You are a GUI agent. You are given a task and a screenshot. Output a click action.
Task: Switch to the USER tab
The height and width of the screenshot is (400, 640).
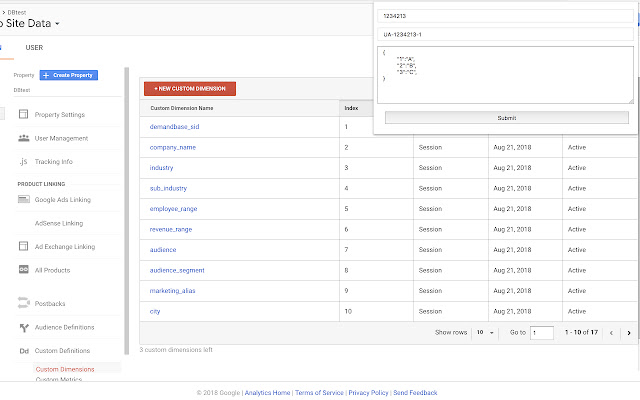(x=34, y=48)
